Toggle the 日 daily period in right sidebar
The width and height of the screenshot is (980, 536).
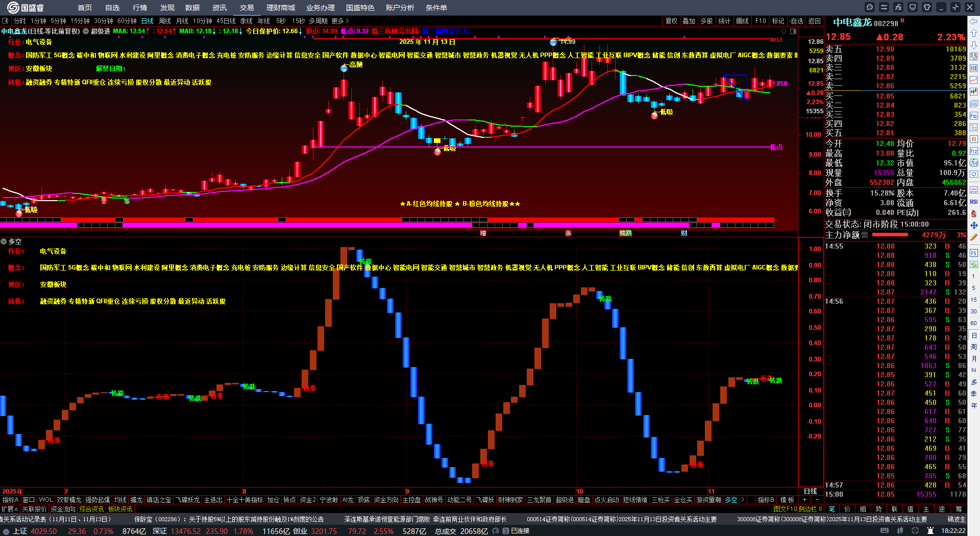pyautogui.click(x=974, y=335)
